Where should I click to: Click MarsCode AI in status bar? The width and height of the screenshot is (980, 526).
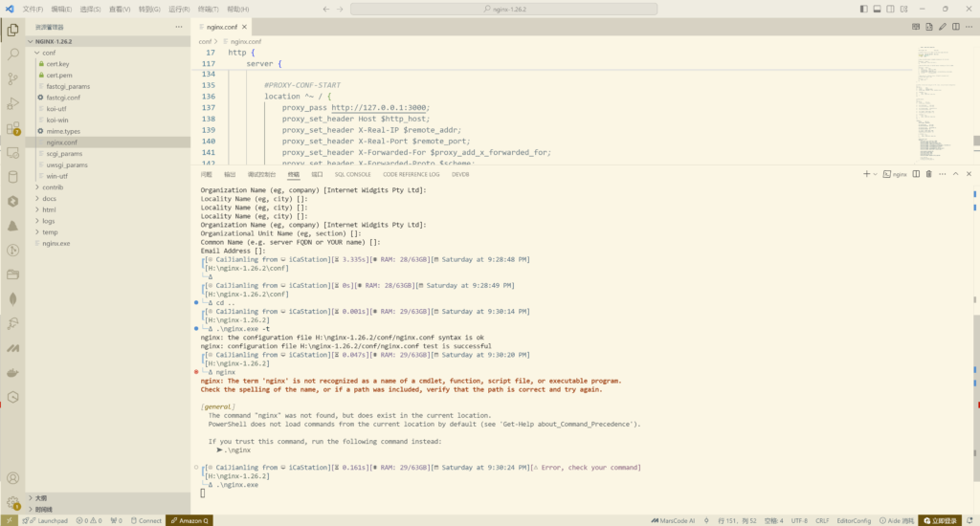pyautogui.click(x=673, y=520)
